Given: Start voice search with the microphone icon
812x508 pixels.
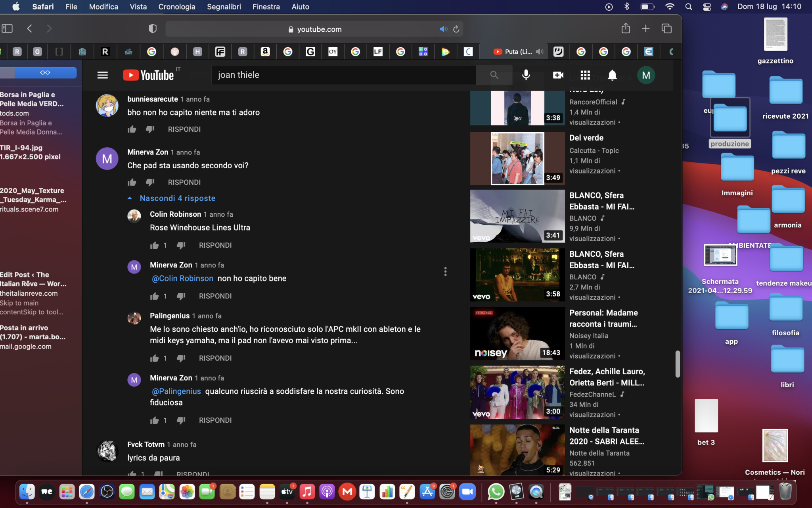Looking at the screenshot, I should [526, 75].
